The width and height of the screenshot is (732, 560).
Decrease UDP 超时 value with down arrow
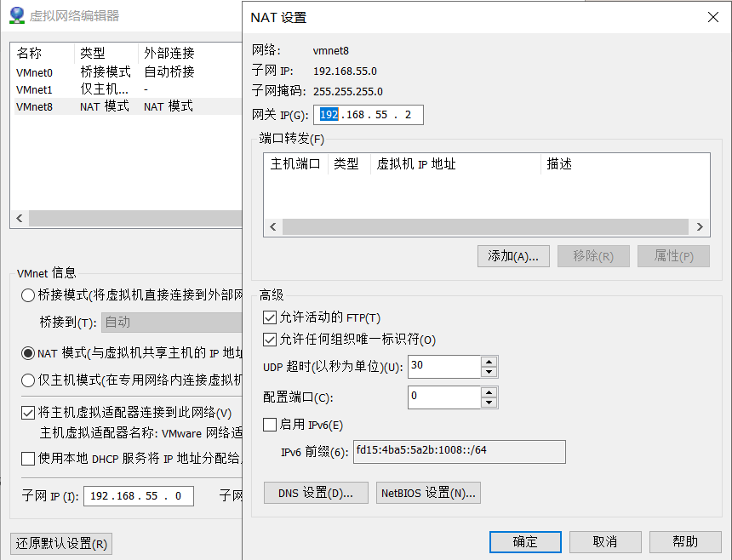[489, 372]
